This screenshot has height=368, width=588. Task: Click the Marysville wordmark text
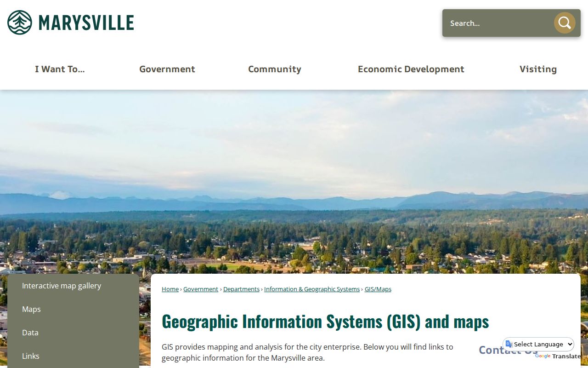[x=86, y=23]
